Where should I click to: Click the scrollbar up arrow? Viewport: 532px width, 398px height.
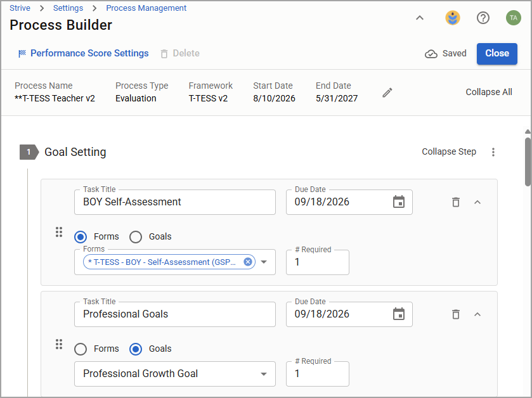click(528, 132)
